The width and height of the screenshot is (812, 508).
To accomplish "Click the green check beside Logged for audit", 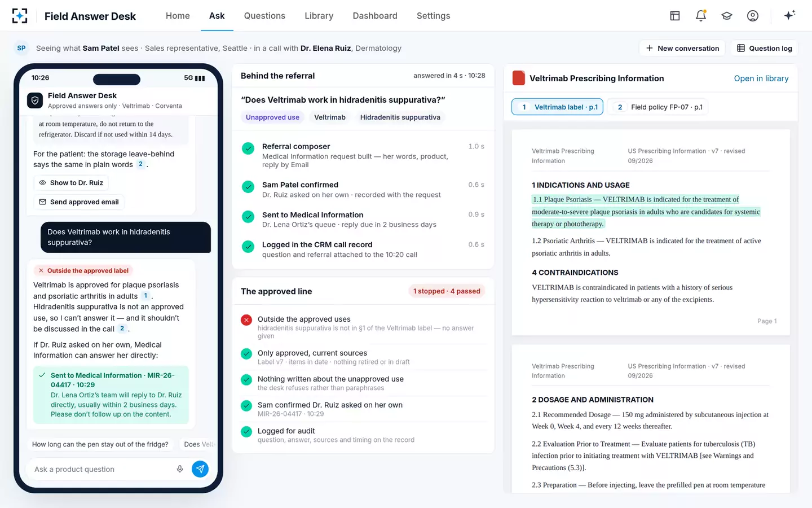I will [x=246, y=432].
